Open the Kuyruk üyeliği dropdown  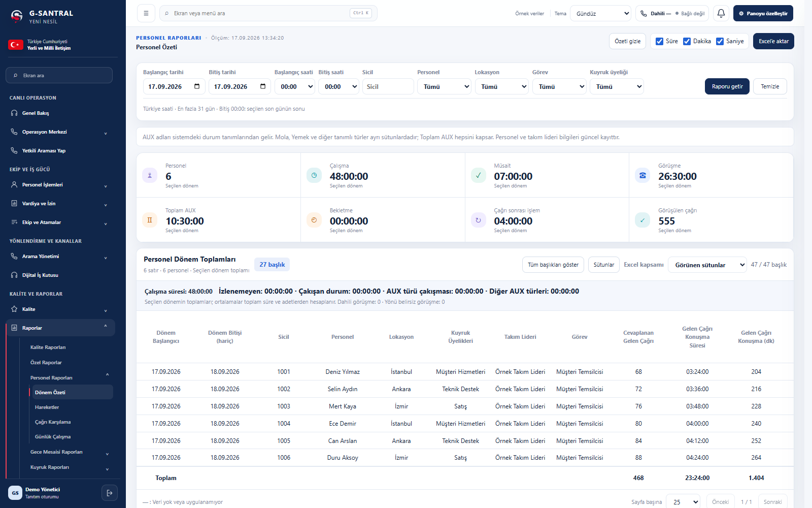pyautogui.click(x=617, y=86)
